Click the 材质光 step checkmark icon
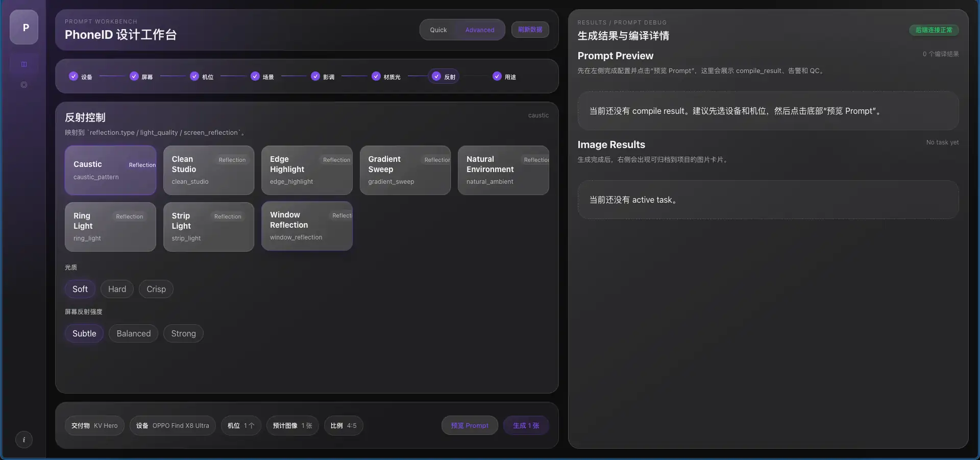 click(376, 76)
